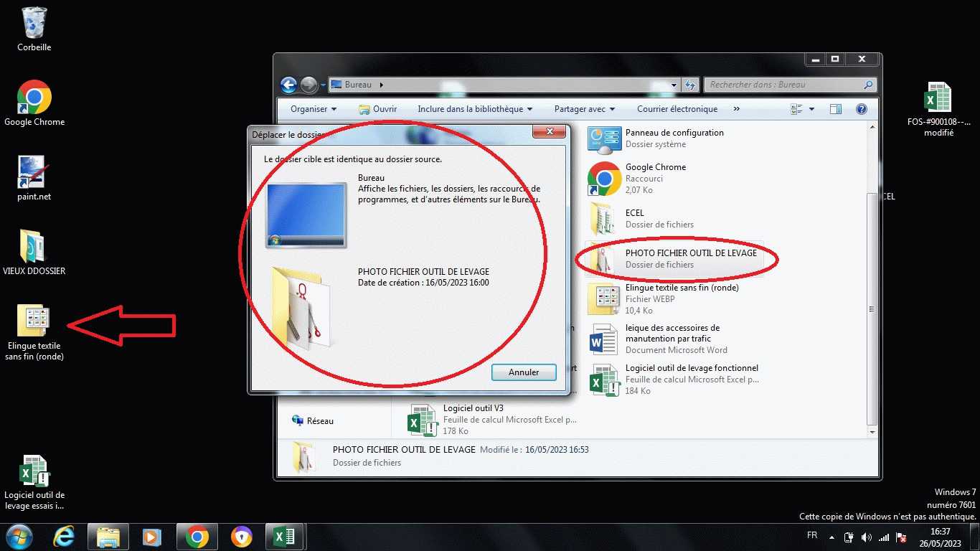The width and height of the screenshot is (980, 551).
Task: Expand the Bureau breadcrumb arrow in address bar
Action: pos(381,85)
